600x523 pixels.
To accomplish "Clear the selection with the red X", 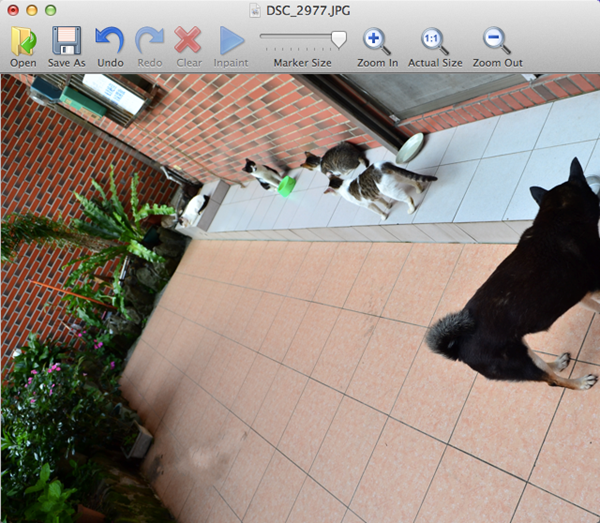I will pyautogui.click(x=188, y=41).
